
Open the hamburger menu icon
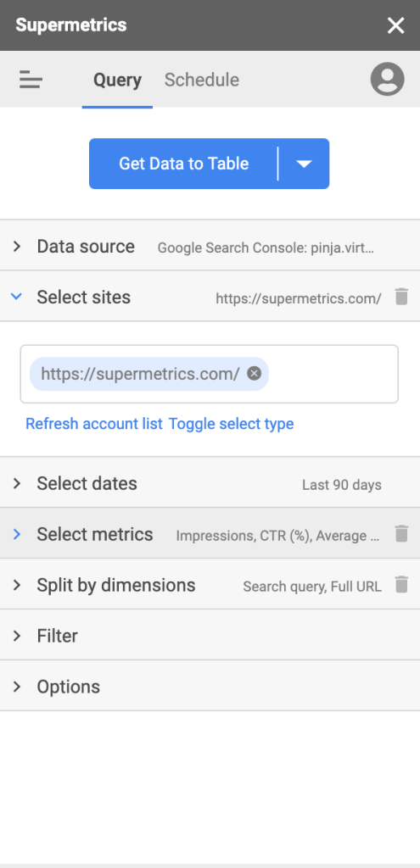pyautogui.click(x=31, y=80)
